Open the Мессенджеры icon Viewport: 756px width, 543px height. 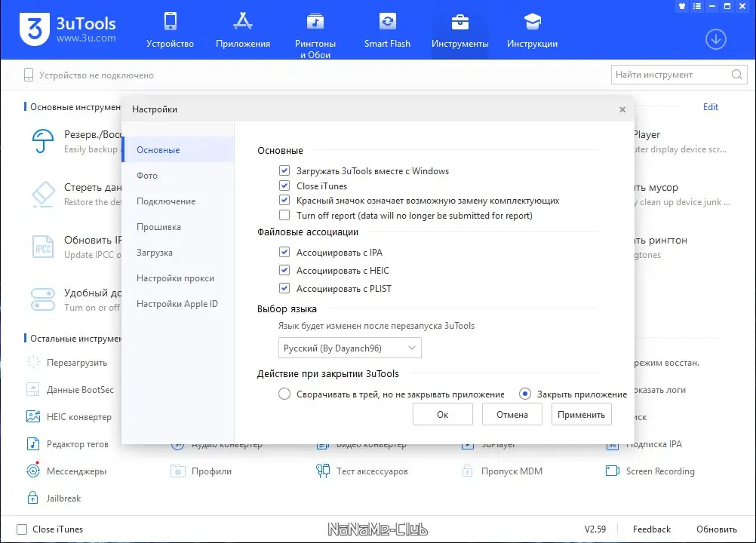pos(32,471)
